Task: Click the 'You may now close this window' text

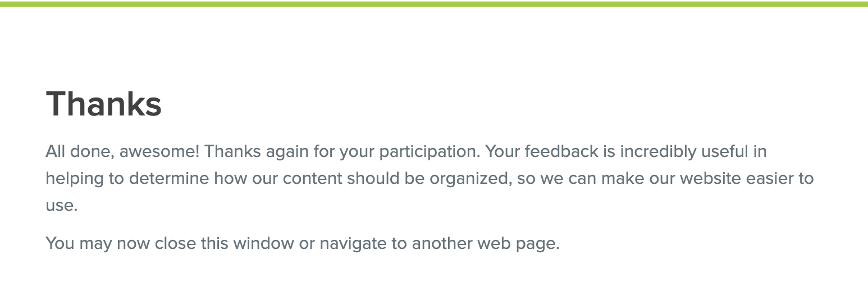Action: click(x=170, y=244)
